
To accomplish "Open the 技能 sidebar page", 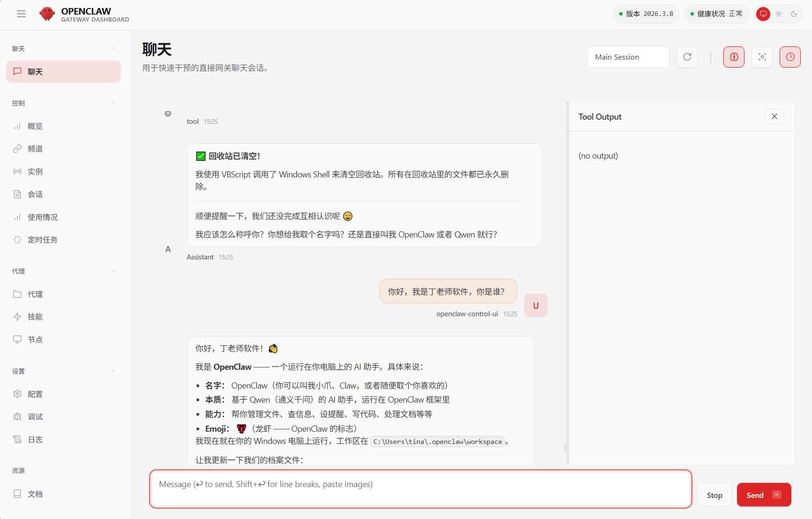I will point(35,317).
